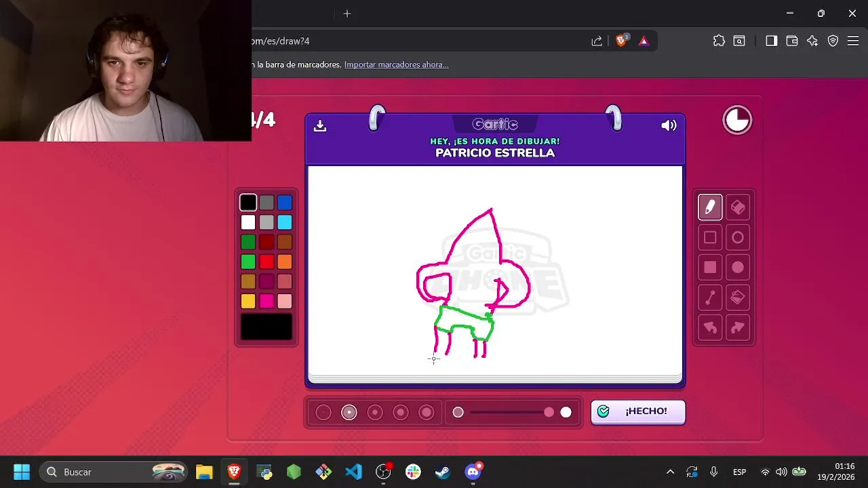Click the taskbar Buscar search box
Viewport: 868px width, 488px height.
coord(113,472)
